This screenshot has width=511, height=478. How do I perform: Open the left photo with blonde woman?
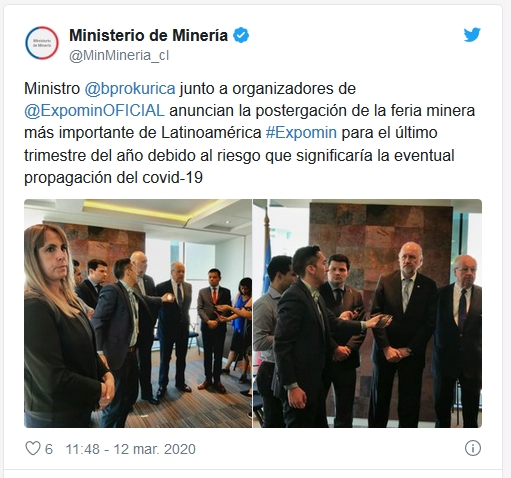coord(138,313)
